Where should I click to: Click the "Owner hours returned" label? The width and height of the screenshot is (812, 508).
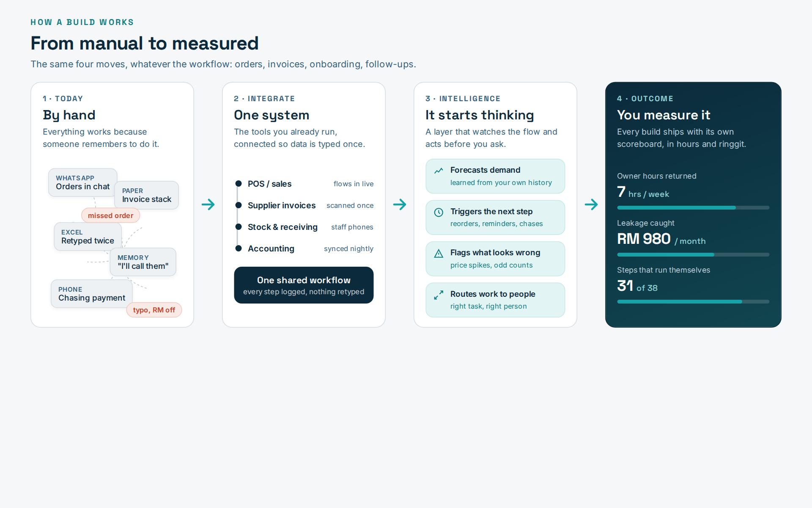pyautogui.click(x=657, y=176)
